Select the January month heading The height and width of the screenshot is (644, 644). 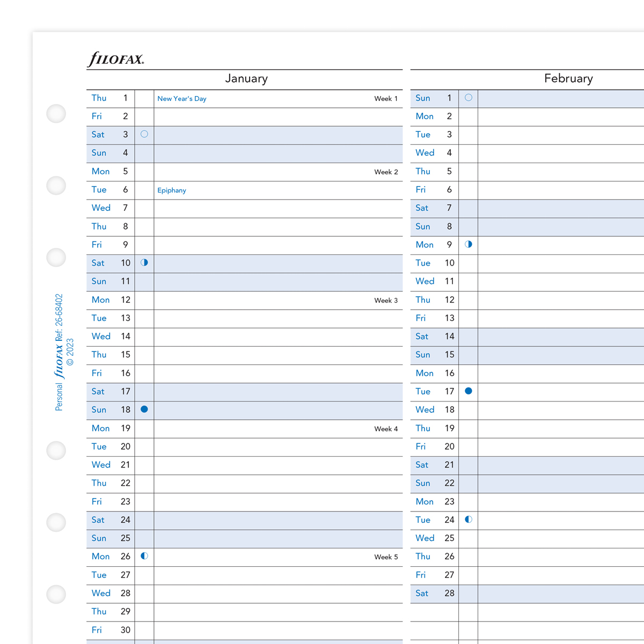coord(246,78)
